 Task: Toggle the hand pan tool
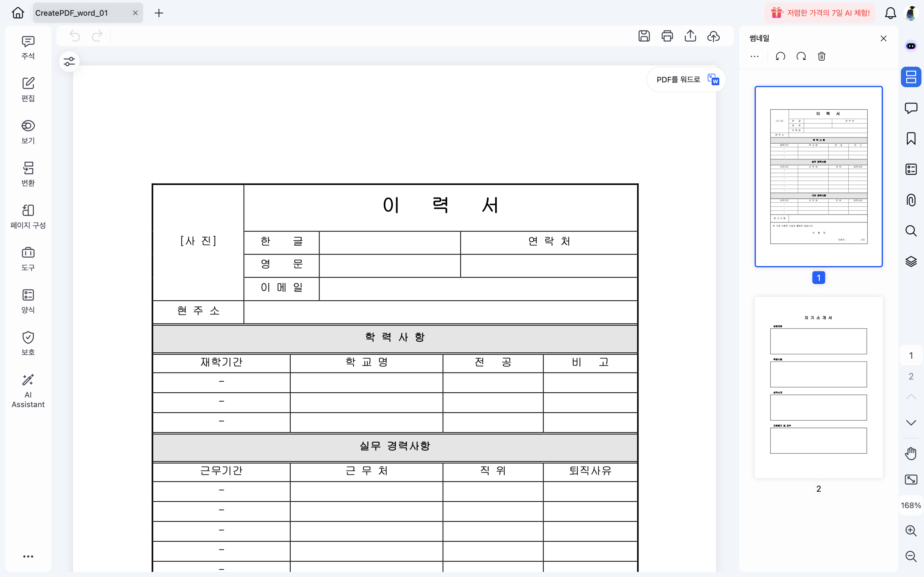coord(911,453)
